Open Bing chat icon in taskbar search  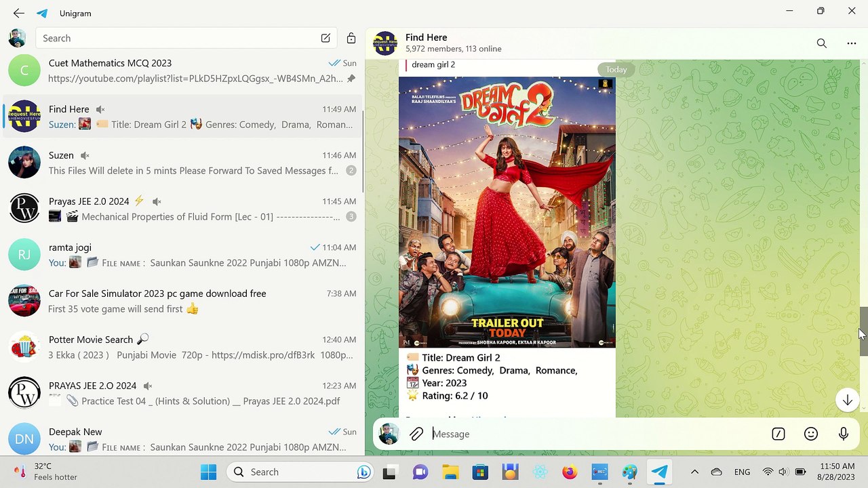pos(363,472)
